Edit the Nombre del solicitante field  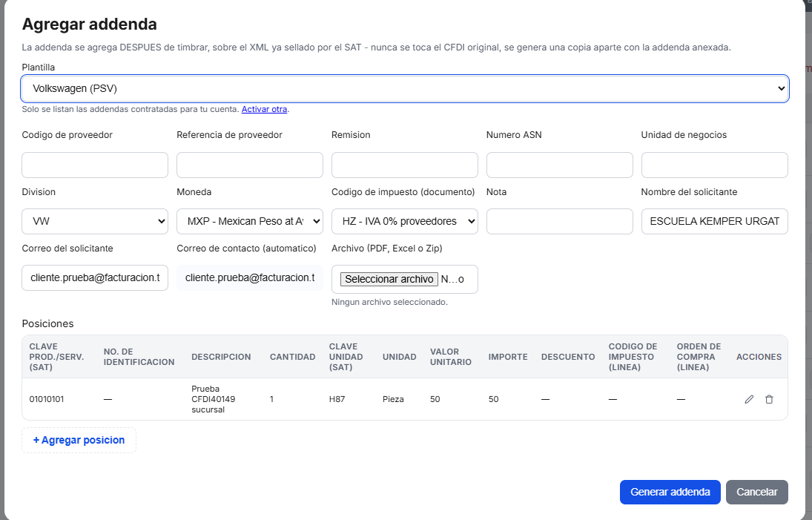coord(715,222)
